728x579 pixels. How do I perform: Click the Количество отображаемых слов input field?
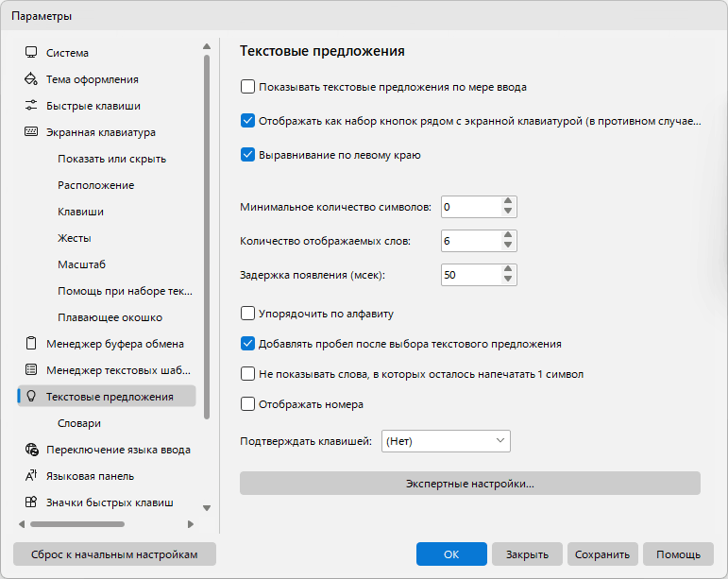[x=471, y=241]
